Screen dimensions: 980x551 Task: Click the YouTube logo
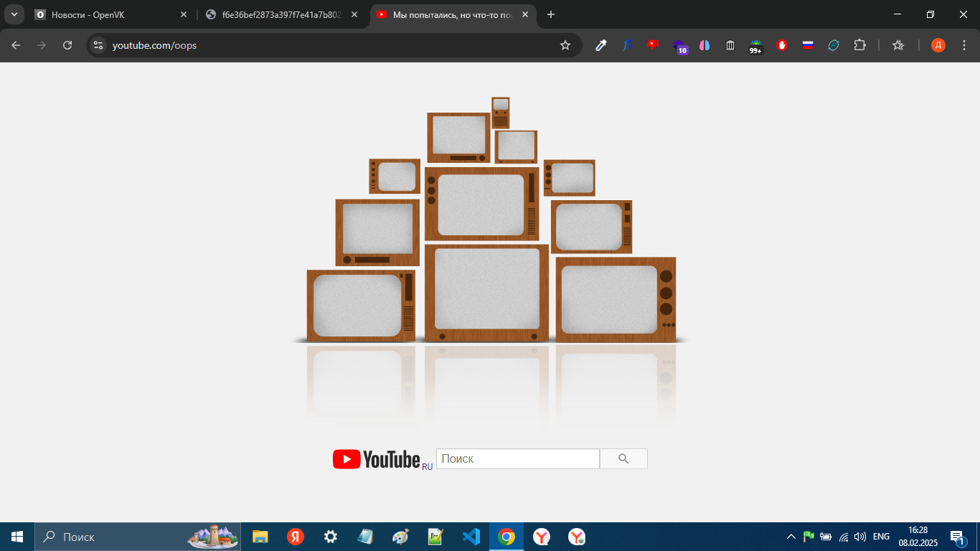[x=377, y=459]
